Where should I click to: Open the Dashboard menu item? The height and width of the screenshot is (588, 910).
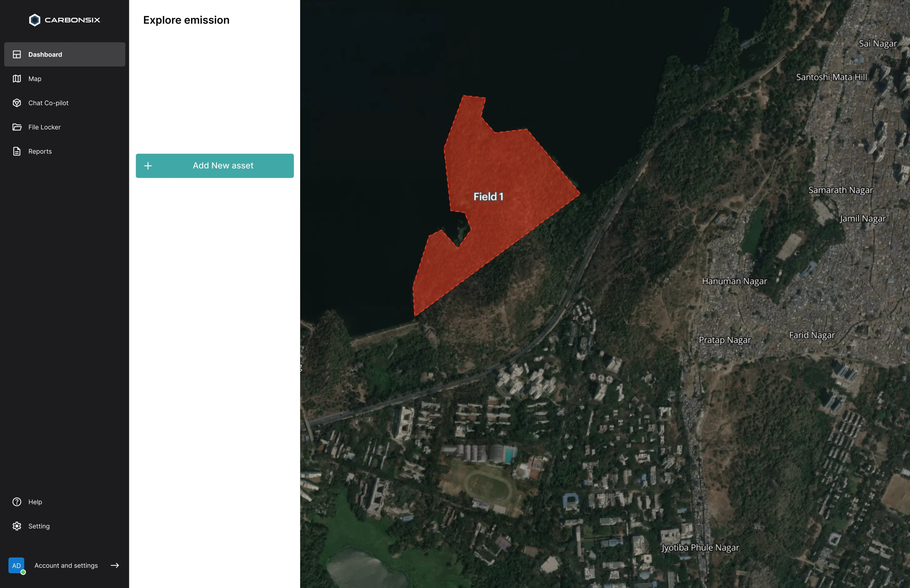(45, 54)
